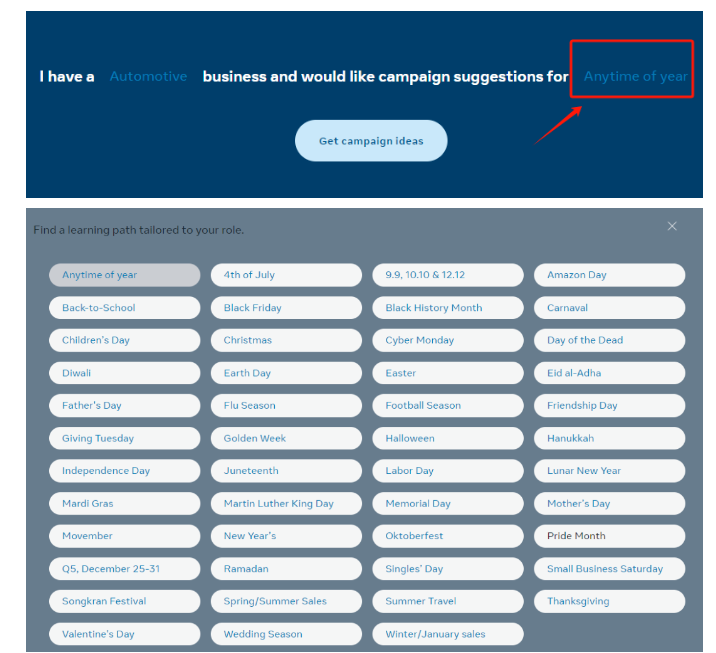Pick Halloween from the occasions
716x653 pixels.
coord(448,438)
